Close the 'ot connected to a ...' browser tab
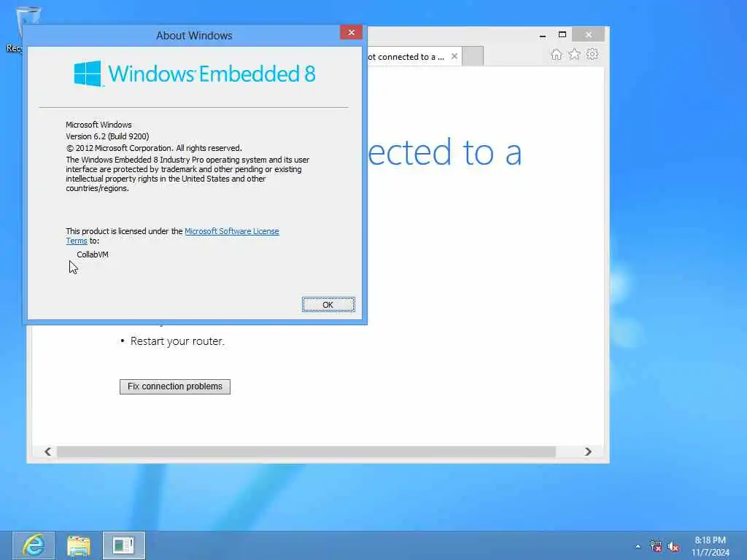 (454, 56)
